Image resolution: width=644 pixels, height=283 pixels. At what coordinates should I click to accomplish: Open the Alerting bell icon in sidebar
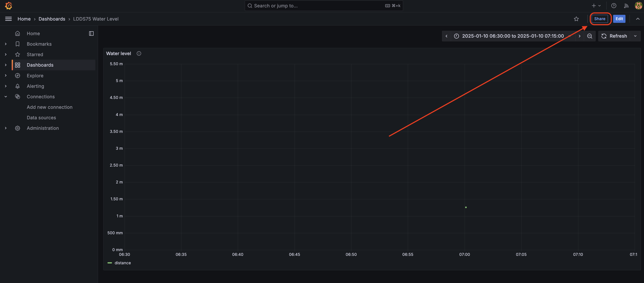point(17,86)
